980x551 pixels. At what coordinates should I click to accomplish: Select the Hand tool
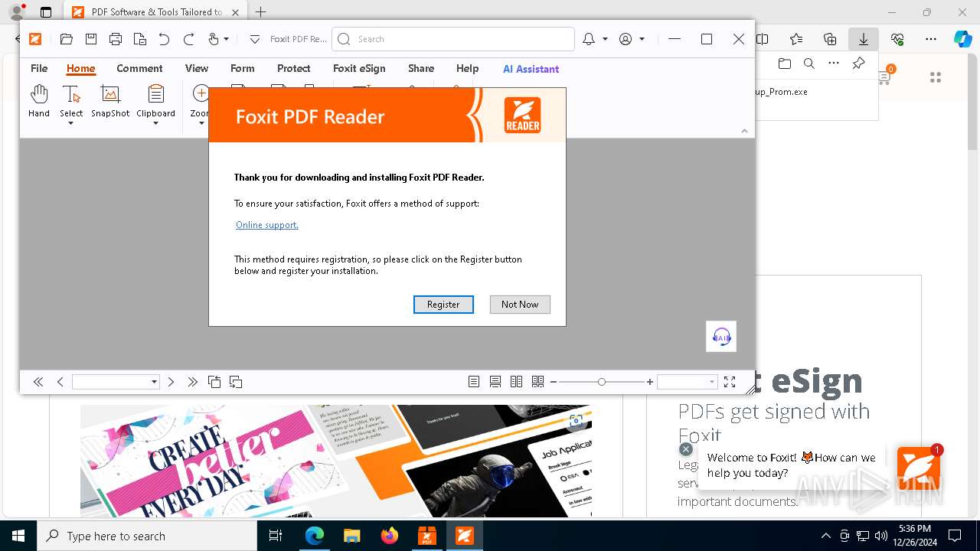[x=39, y=101]
